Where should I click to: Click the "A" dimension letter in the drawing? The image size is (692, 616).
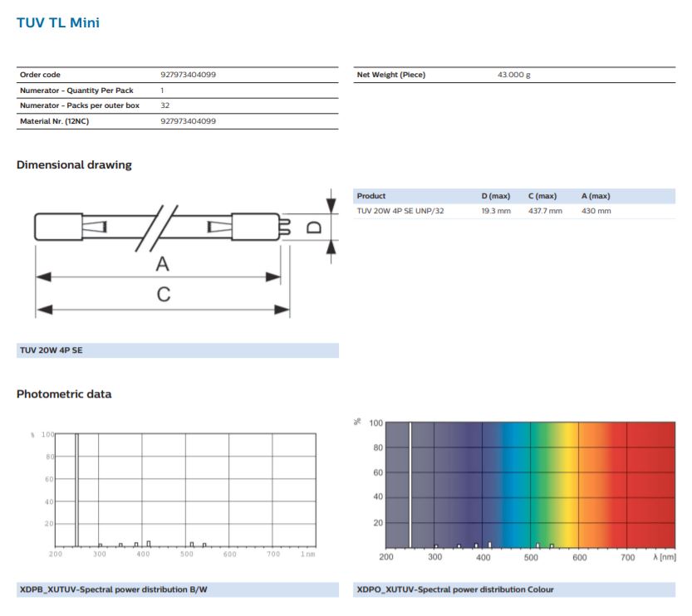pyautogui.click(x=163, y=264)
